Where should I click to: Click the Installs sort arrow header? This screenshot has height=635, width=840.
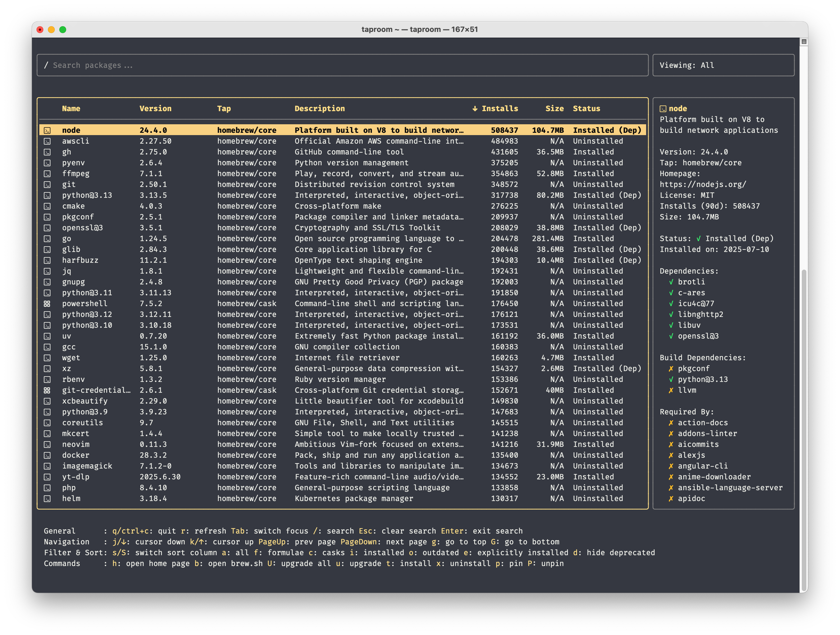475,109
